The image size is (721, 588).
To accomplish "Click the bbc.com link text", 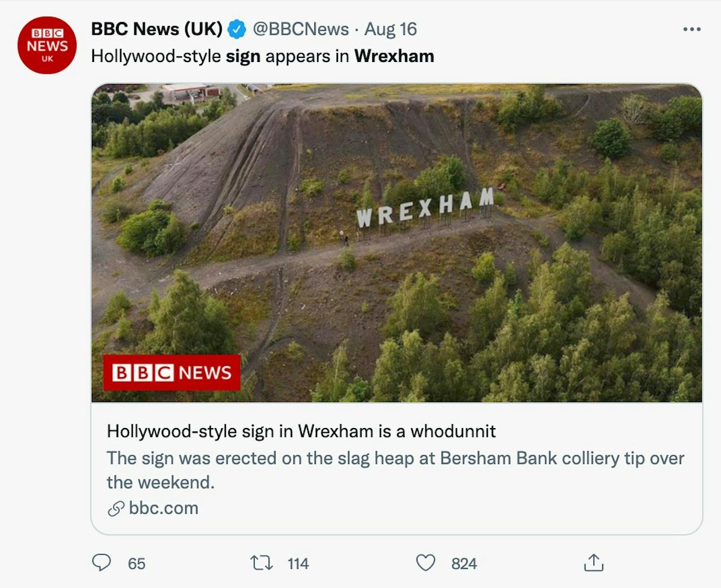I will 163,508.
